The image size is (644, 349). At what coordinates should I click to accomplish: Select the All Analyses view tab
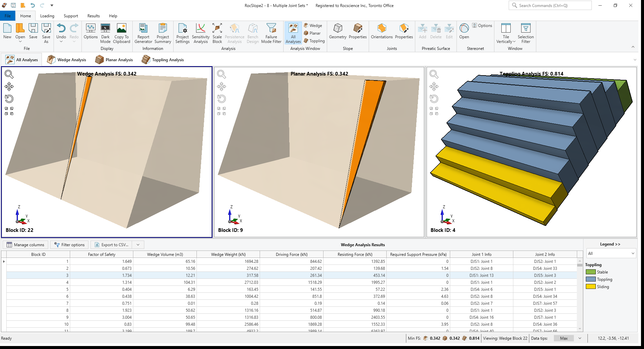coord(22,60)
